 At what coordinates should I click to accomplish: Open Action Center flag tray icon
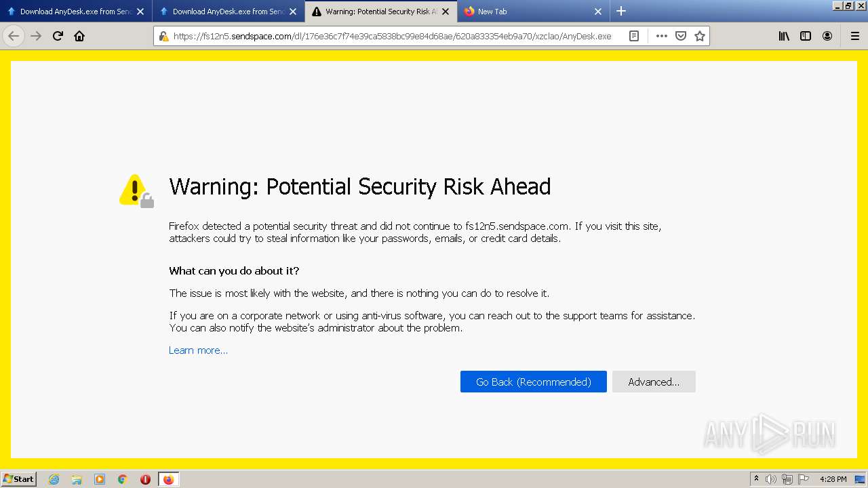[804, 479]
